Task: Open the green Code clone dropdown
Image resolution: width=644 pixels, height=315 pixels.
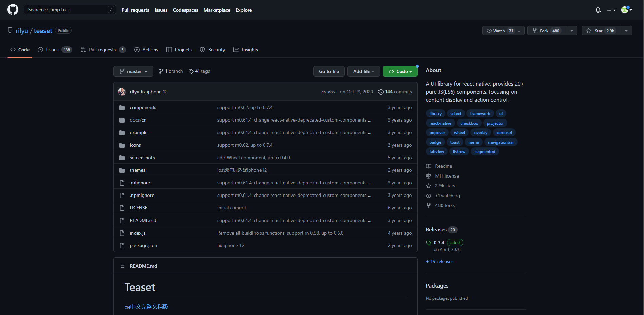Action: 400,71
